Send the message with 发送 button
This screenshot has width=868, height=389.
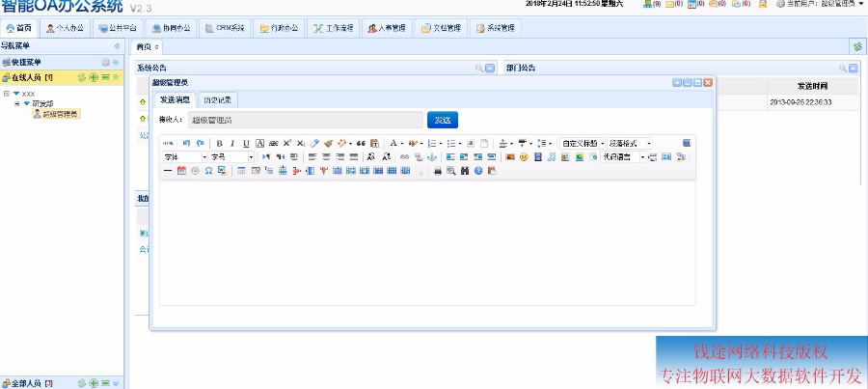pyautogui.click(x=443, y=120)
